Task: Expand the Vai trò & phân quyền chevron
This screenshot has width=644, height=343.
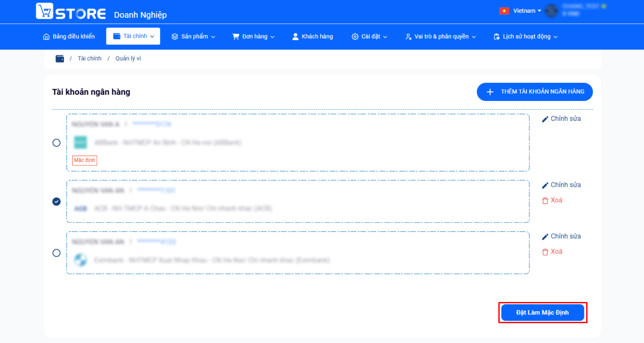Action: [474, 37]
